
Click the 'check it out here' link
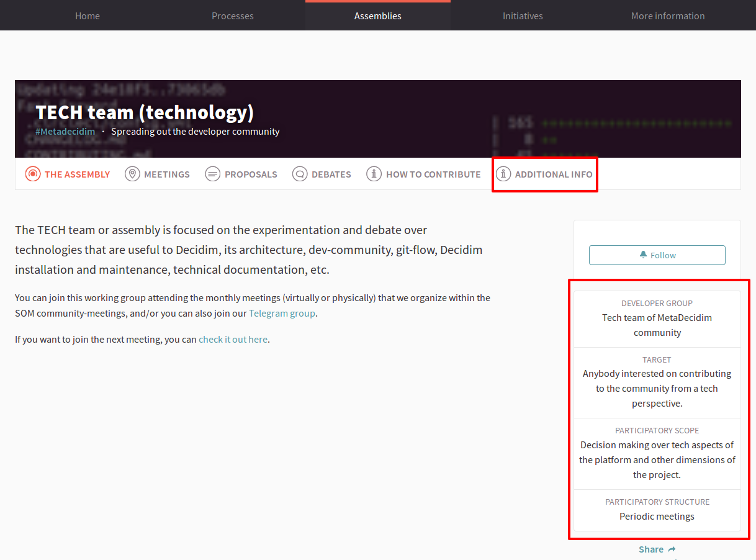pos(233,338)
